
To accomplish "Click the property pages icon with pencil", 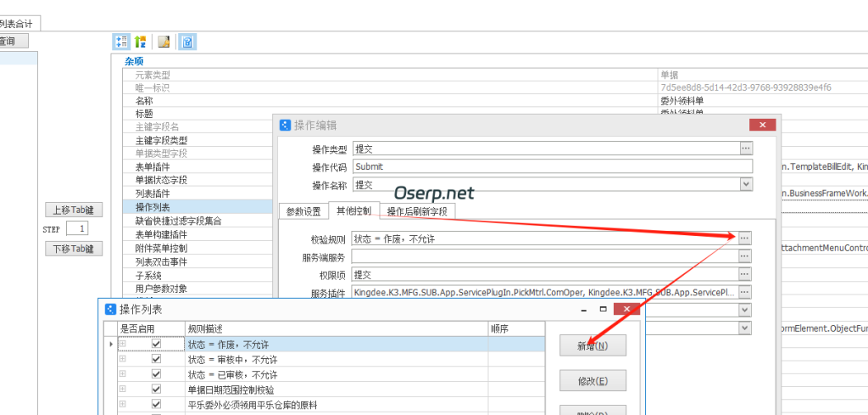I will pyautogui.click(x=164, y=42).
